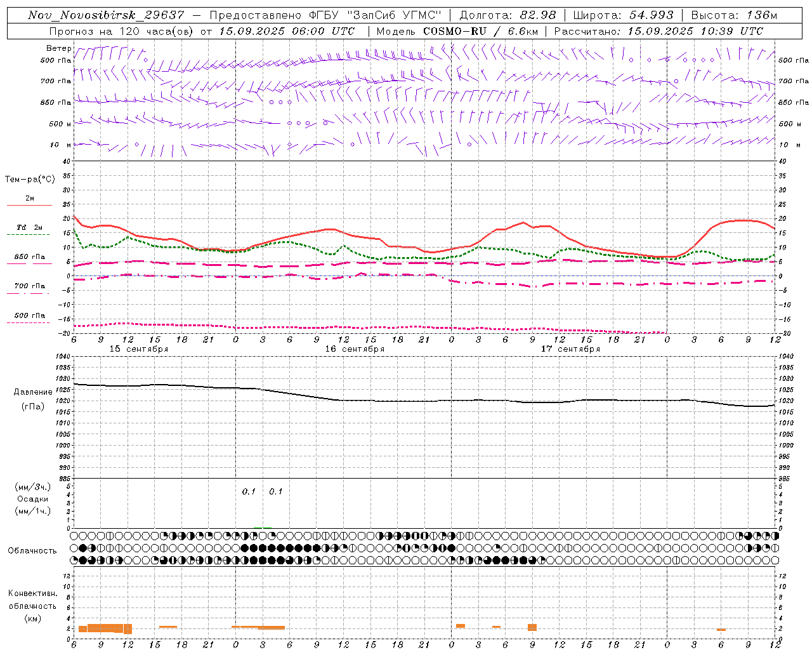
Task: Click the 15 сентября date label
Action: [x=139, y=349]
